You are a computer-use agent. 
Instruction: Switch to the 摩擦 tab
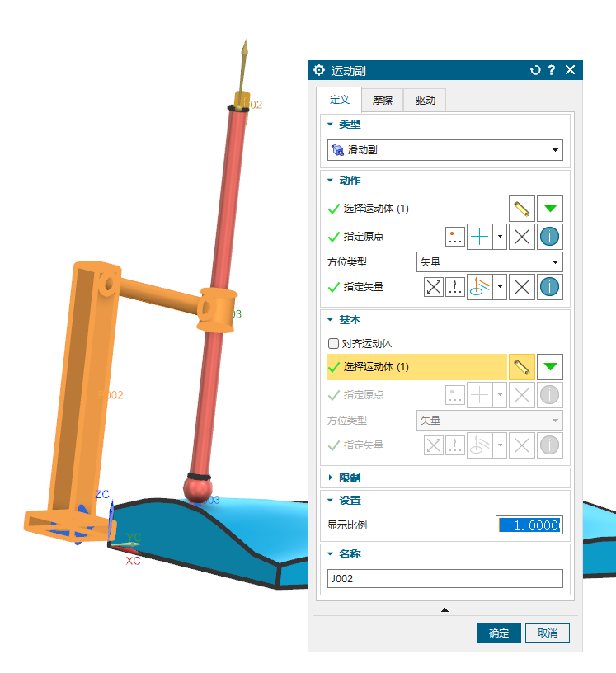tap(382, 101)
